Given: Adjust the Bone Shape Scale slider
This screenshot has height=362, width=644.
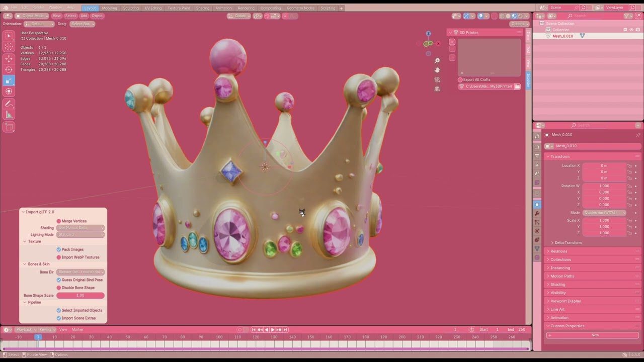Looking at the screenshot, I should (x=80, y=296).
